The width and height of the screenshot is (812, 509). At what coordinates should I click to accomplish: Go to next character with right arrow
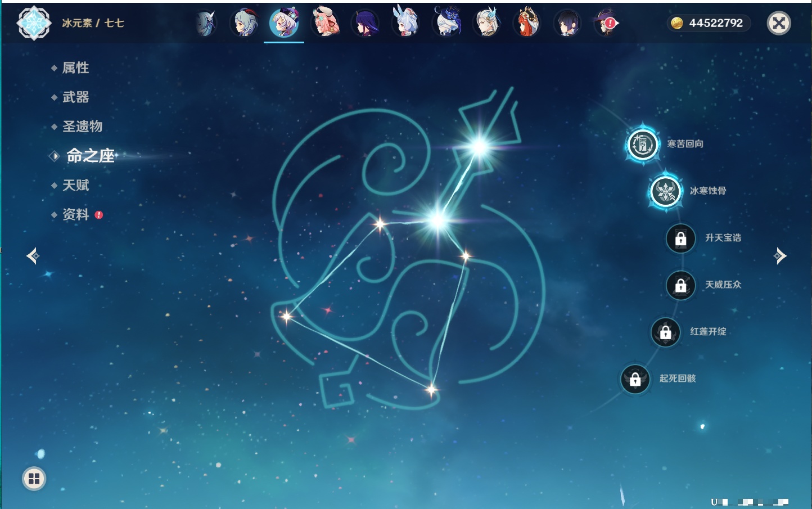[x=779, y=256]
